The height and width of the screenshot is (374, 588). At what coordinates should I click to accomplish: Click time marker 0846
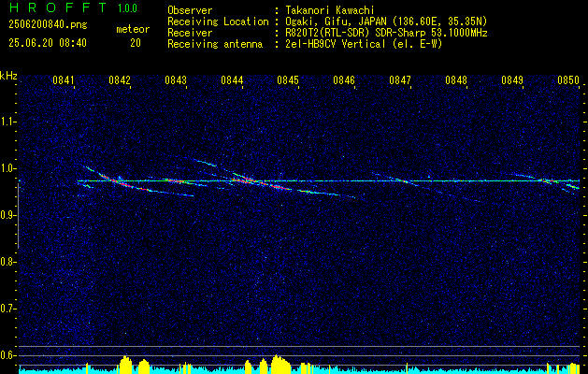pyautogui.click(x=344, y=80)
